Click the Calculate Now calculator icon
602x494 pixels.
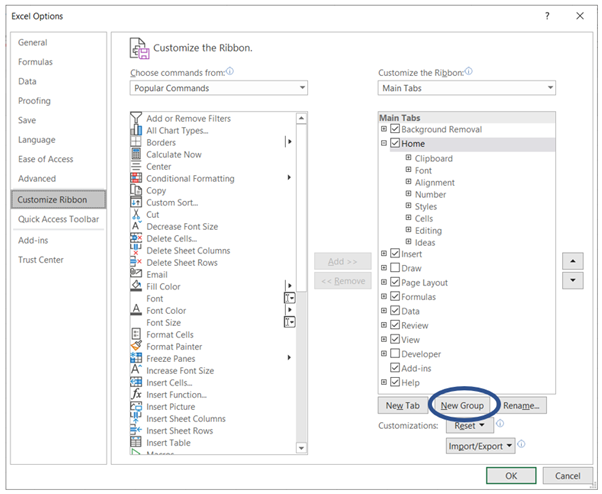[136, 154]
